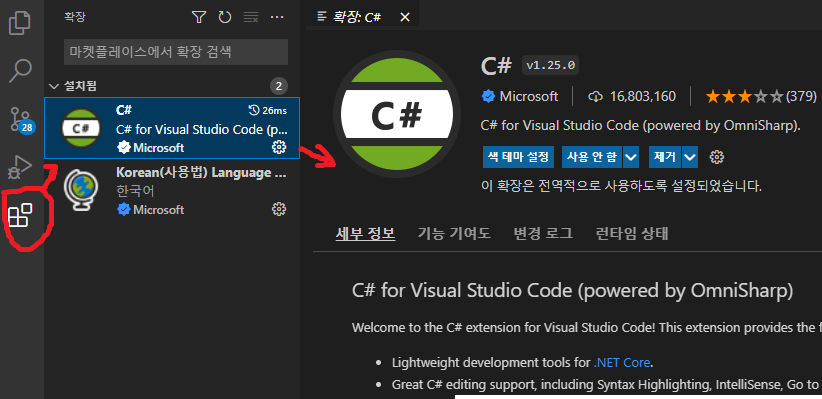The image size is (822, 399).
Task: Select the 확장: C# editor tab
Action: click(x=362, y=17)
